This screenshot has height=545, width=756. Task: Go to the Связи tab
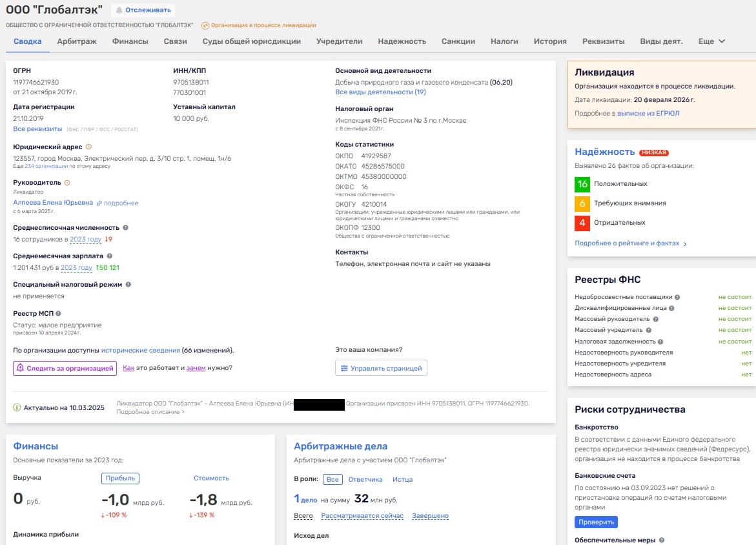[x=175, y=41]
